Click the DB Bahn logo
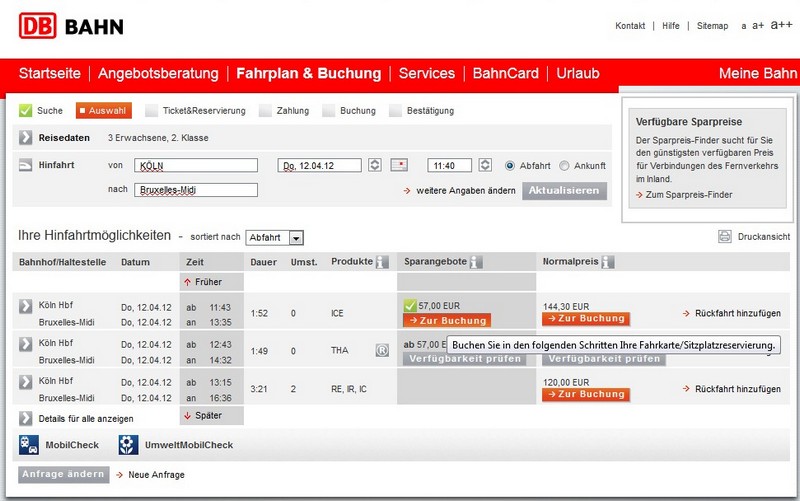The image size is (800, 501). point(71,26)
